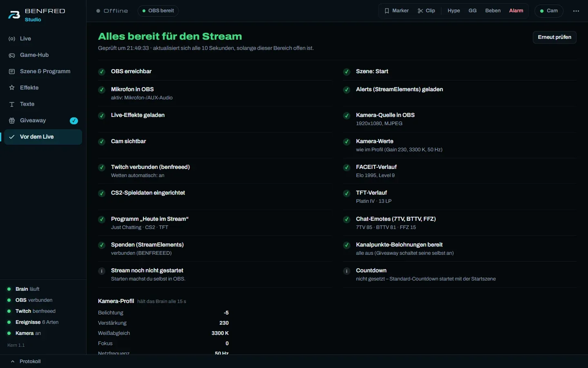The height and width of the screenshot is (368, 588).
Task: Click the OBS verbunden status entry
Action: tap(30, 300)
